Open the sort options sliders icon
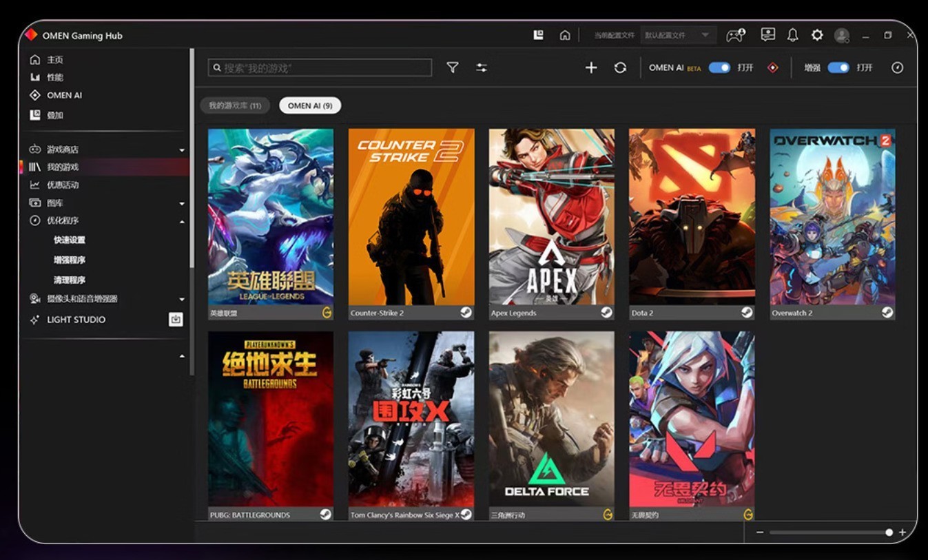Image resolution: width=928 pixels, height=560 pixels. click(x=482, y=68)
